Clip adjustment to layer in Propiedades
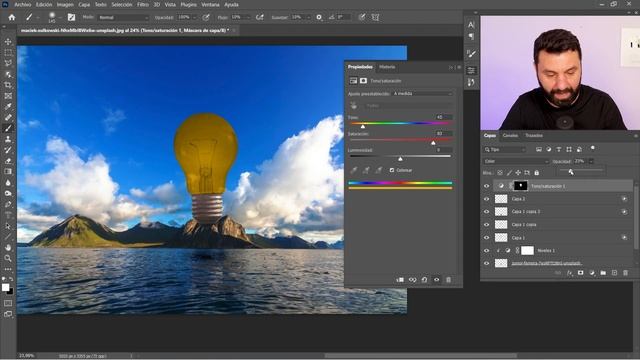The image size is (640, 360). pos(400,280)
